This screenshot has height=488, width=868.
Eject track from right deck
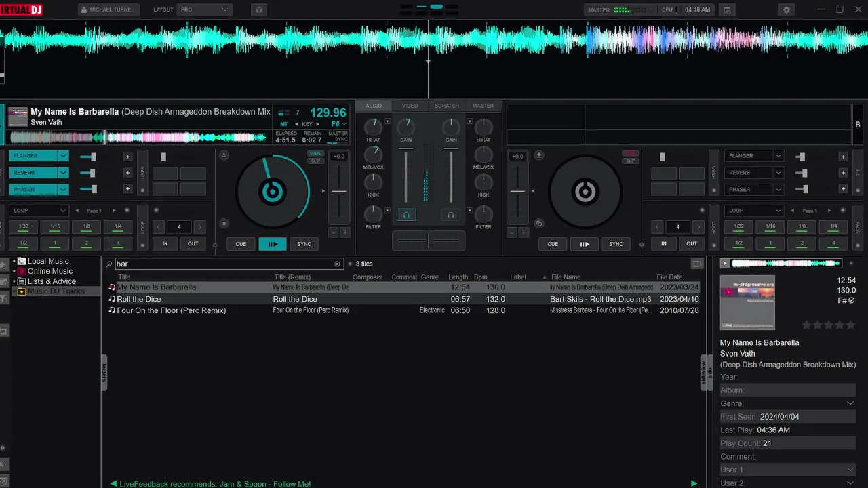539,155
